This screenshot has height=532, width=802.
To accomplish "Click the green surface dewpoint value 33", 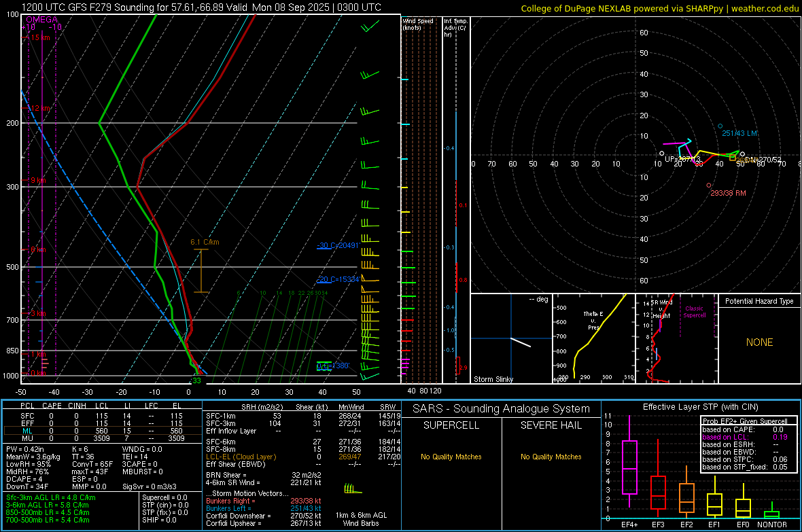I will 196,380.
